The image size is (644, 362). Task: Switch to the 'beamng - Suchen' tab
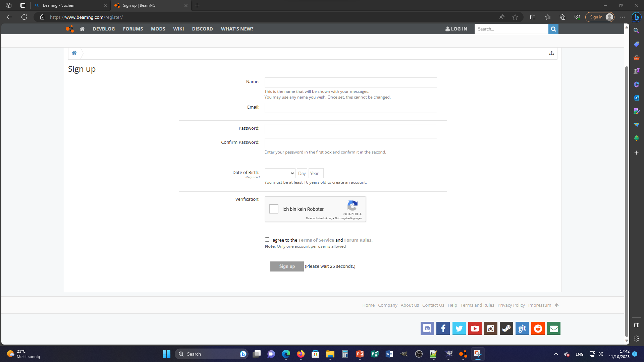click(70, 5)
